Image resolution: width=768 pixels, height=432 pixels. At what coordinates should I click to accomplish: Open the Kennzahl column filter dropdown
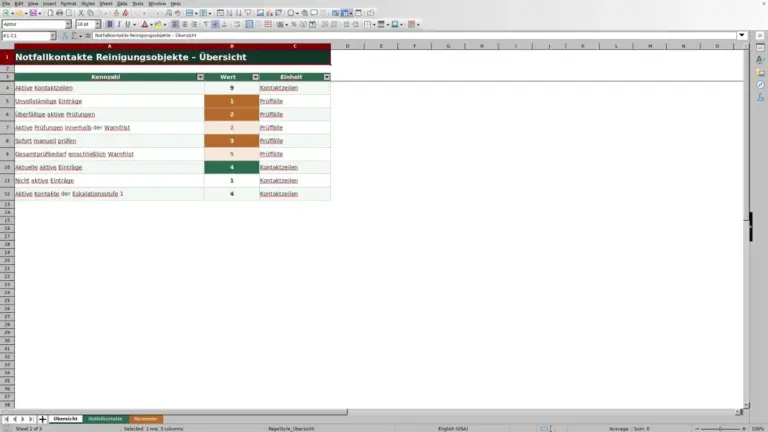pyautogui.click(x=200, y=77)
